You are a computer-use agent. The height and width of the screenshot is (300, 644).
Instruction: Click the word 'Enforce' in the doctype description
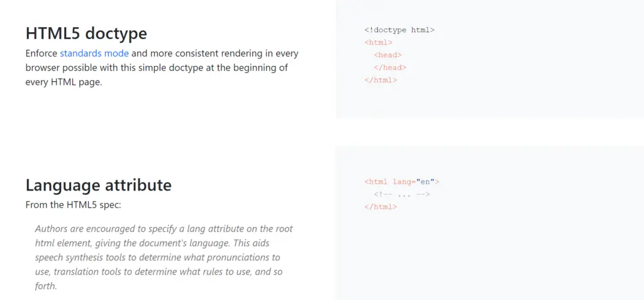tap(42, 53)
